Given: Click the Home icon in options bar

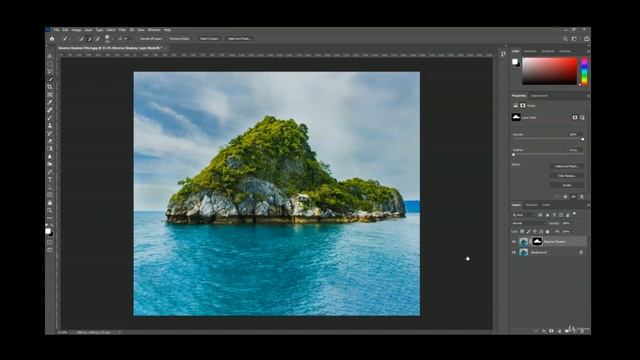Looking at the screenshot, I should click(x=52, y=39).
